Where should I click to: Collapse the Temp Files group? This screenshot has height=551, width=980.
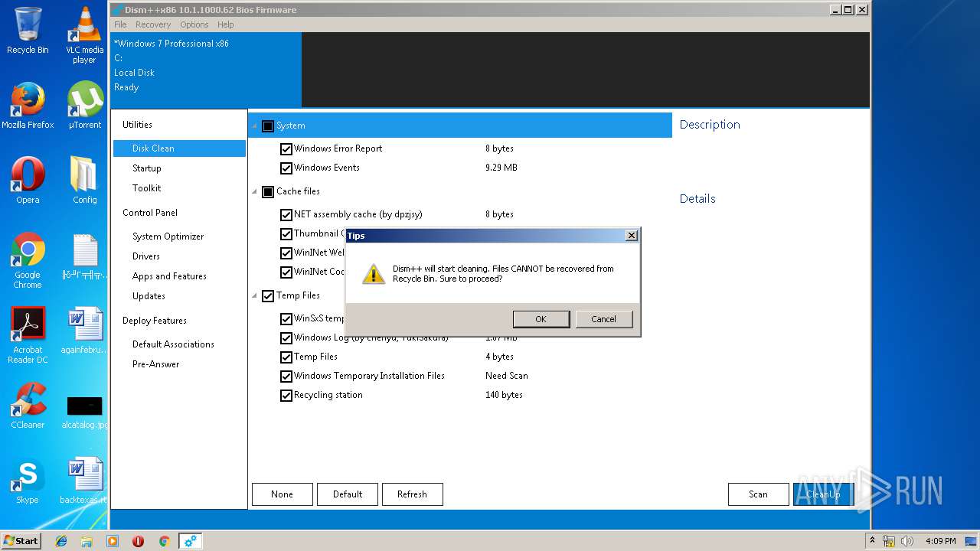255,295
